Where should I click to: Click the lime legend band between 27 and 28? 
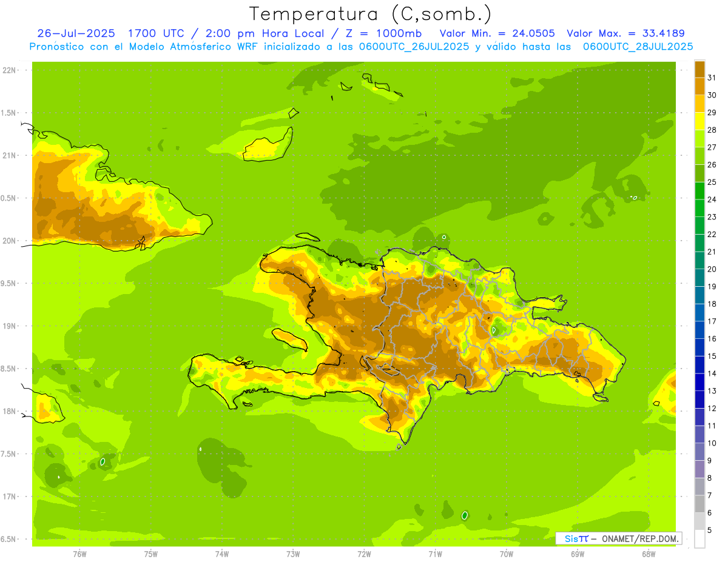click(699, 138)
